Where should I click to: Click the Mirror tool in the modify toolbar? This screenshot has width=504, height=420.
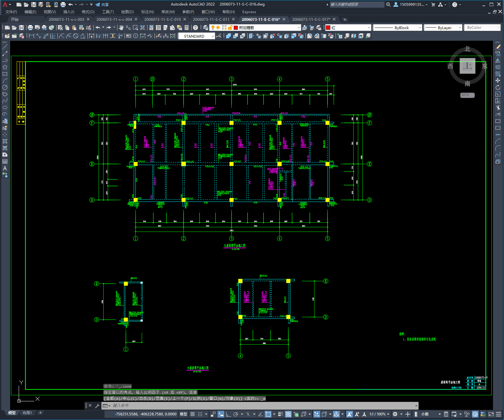pyautogui.click(x=498, y=60)
